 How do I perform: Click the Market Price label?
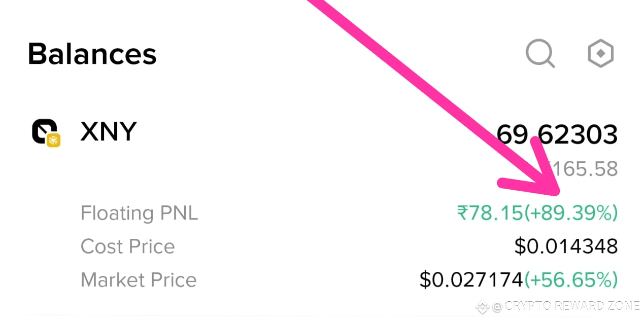click(139, 280)
